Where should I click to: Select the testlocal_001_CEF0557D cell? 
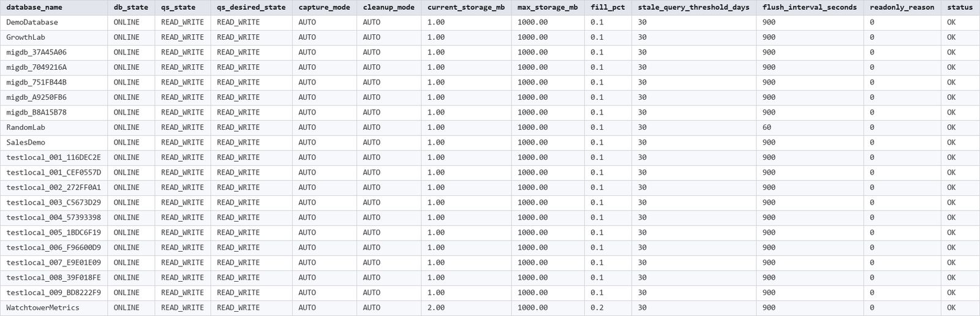(53, 172)
